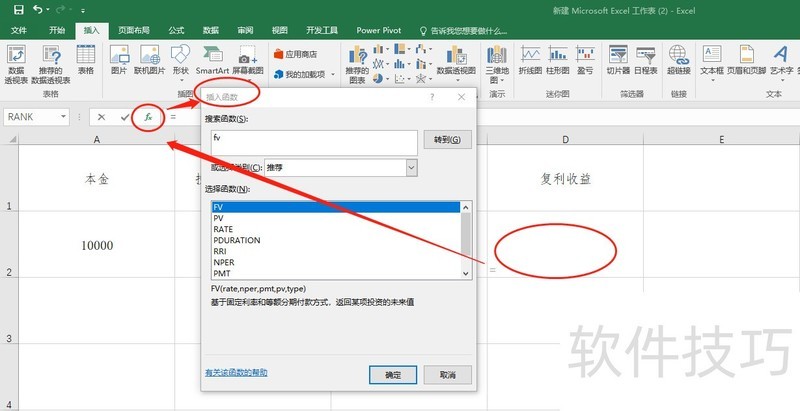Insert a Picture (图片)
Viewport: 800px width, 411px height.
pos(119,60)
